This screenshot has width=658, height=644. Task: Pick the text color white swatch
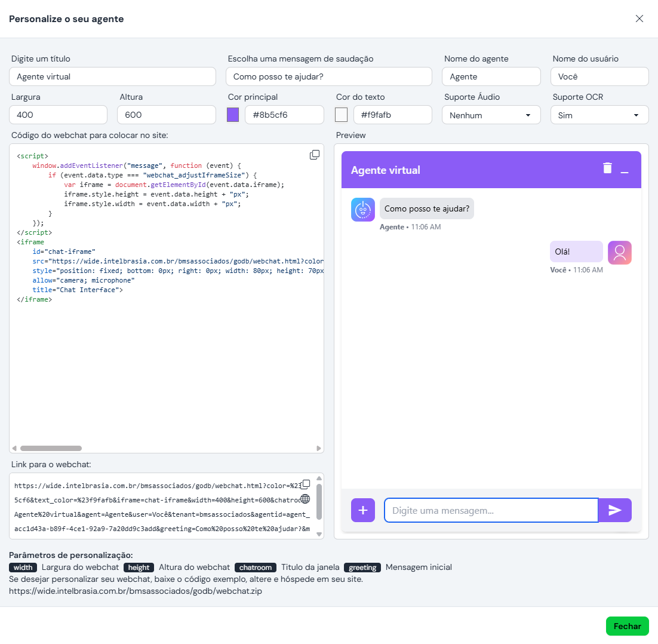[341, 115]
